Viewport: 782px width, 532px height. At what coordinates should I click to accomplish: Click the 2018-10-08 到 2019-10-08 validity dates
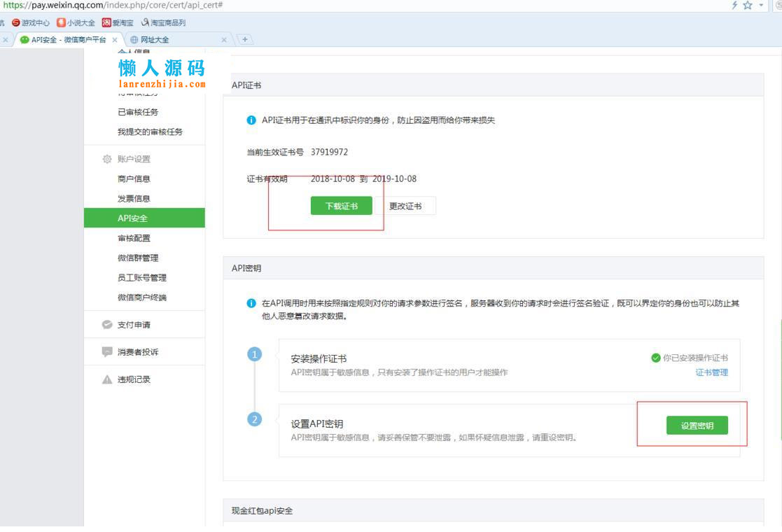click(x=363, y=178)
